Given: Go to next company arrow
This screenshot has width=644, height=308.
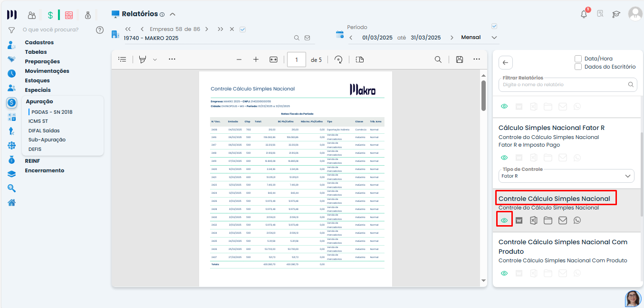Looking at the screenshot, I should [206, 29].
